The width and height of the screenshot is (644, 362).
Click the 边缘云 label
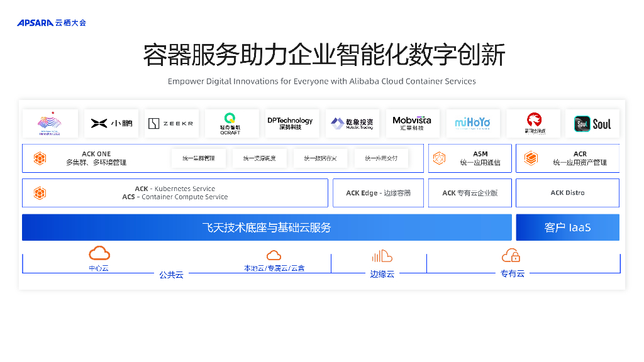coord(382,274)
